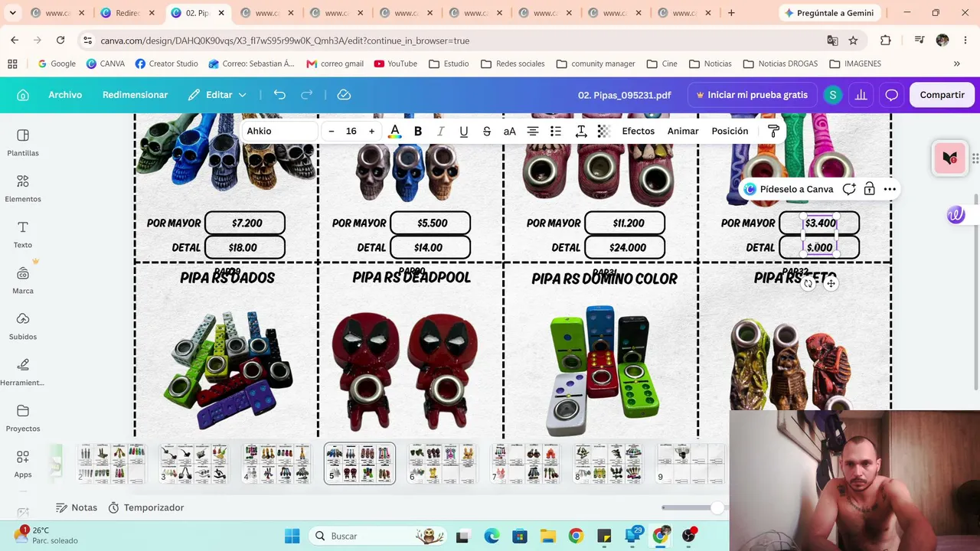The width and height of the screenshot is (980, 551).
Task: Click Pídeselo a Canva assistant button
Action: (x=789, y=189)
